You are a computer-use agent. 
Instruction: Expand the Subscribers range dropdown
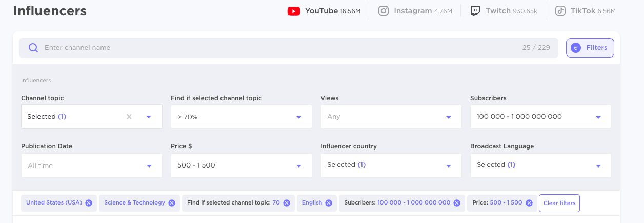[541, 117]
